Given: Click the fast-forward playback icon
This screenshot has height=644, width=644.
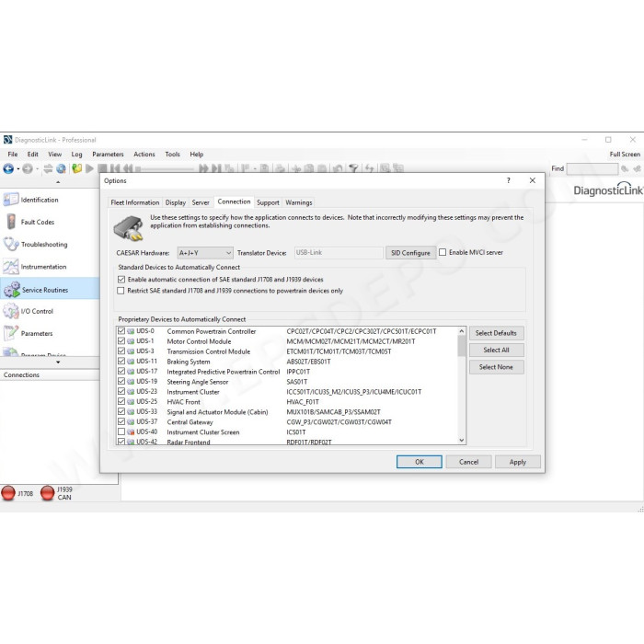Looking at the screenshot, I should click(x=203, y=168).
